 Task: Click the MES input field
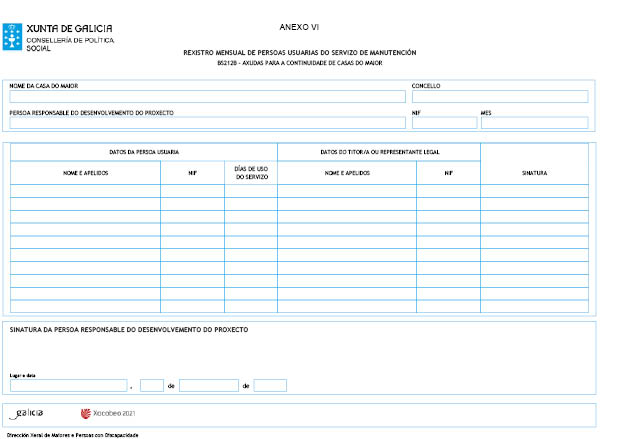tap(534, 123)
